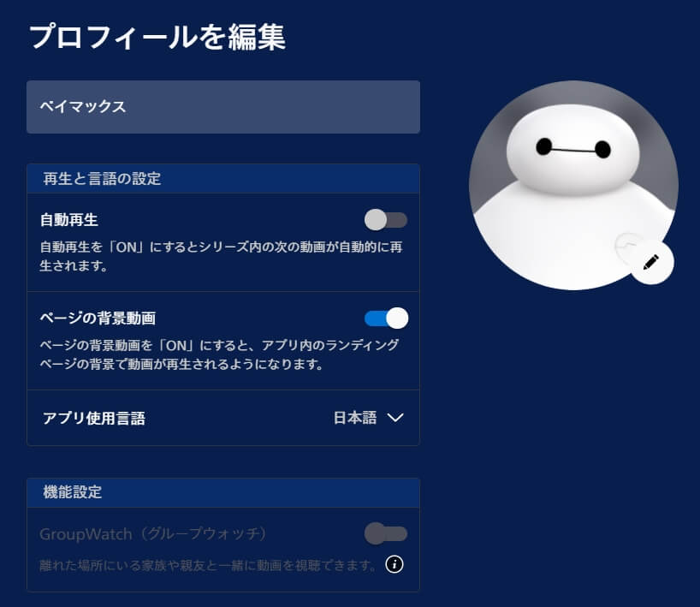The width and height of the screenshot is (700, 607).
Task: Disable the ページの背景動画 toggle
Action: [x=386, y=318]
